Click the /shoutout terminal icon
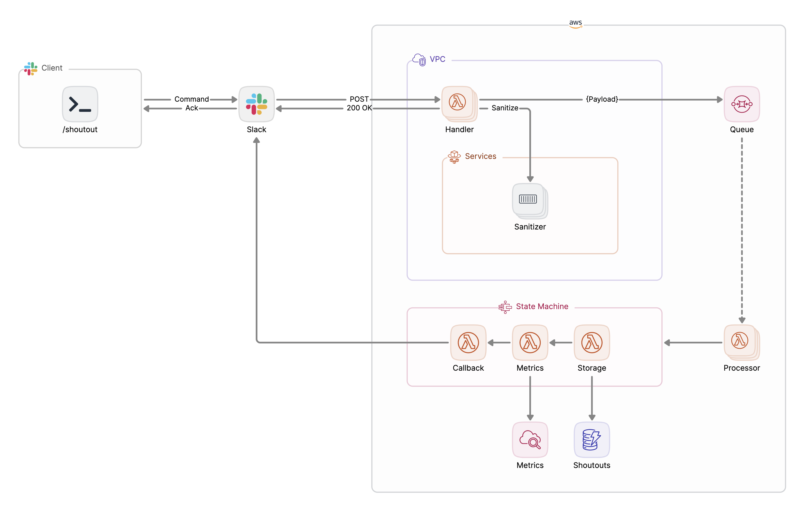812x513 pixels. point(80,104)
